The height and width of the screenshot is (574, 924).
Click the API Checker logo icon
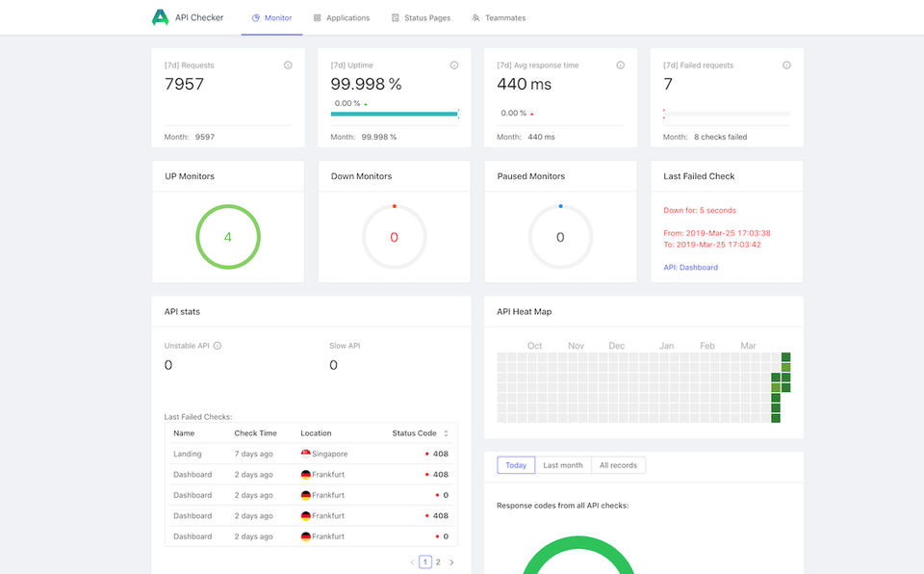[x=160, y=17]
